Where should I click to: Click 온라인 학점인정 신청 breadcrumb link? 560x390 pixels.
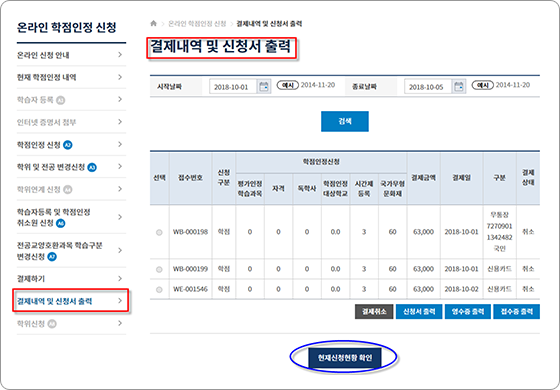point(197,24)
